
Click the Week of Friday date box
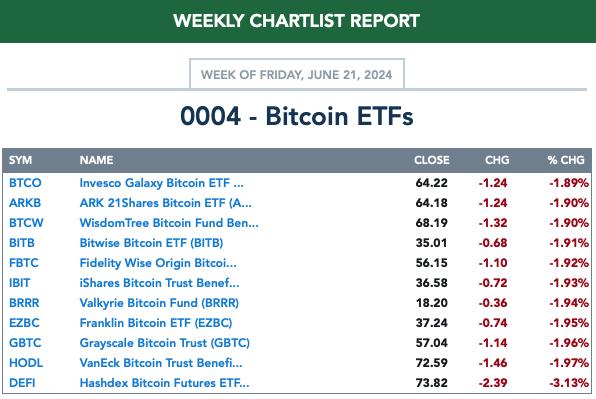point(297,74)
